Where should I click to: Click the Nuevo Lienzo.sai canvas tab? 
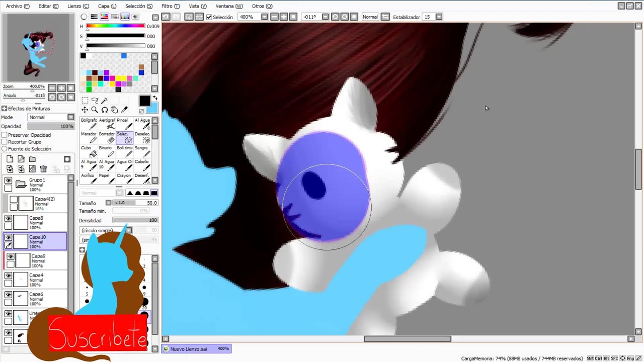click(x=189, y=349)
